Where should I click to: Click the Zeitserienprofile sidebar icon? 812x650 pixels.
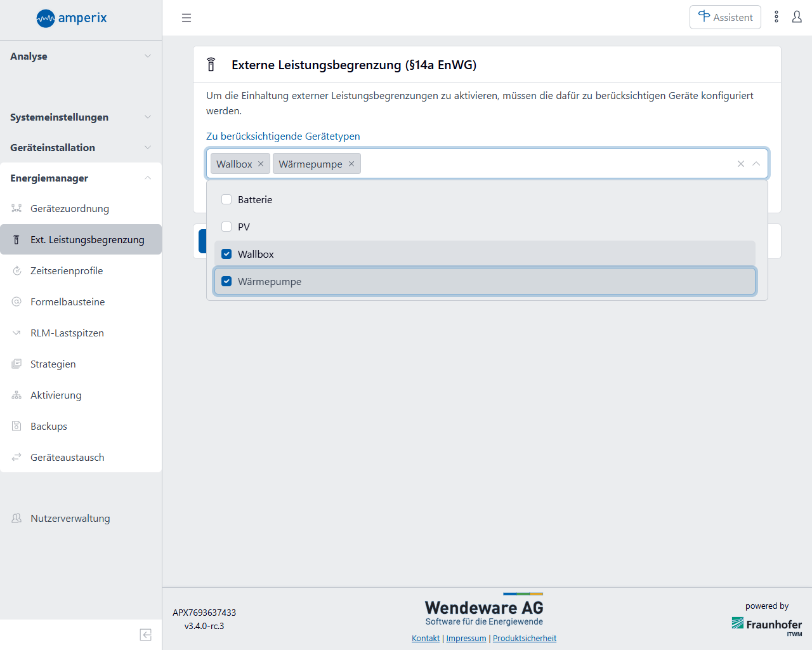tap(16, 270)
